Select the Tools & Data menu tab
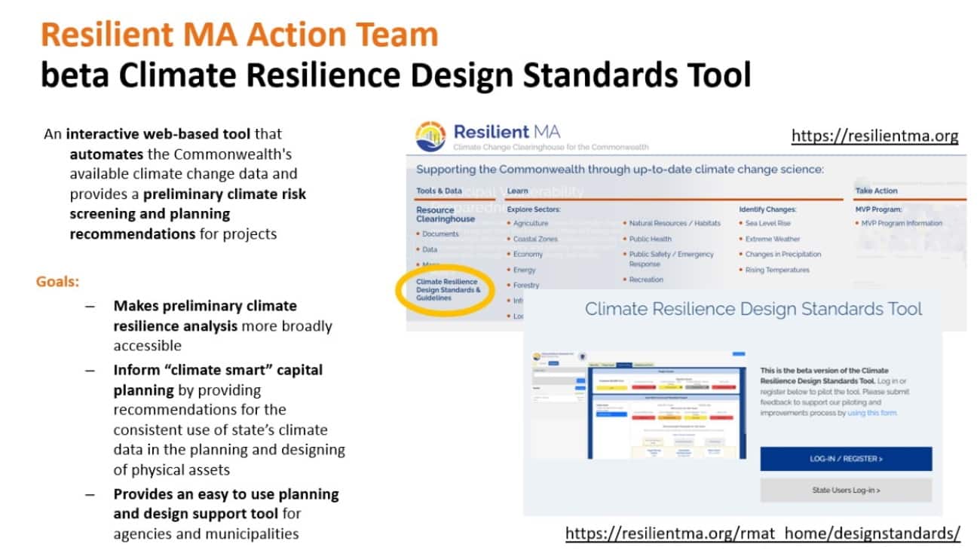The width and height of the screenshot is (980, 553). (x=440, y=191)
